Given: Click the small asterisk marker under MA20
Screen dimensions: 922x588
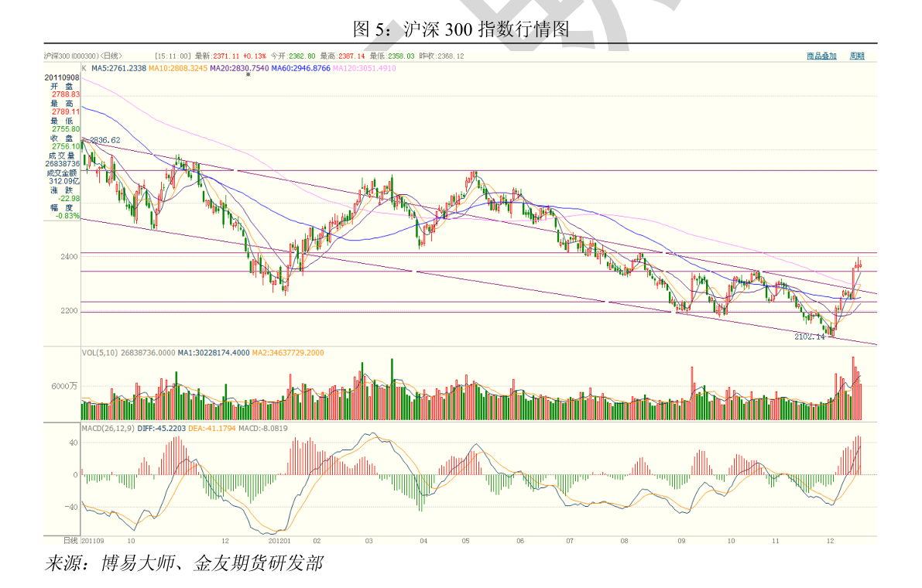Looking at the screenshot, I should point(248,75).
